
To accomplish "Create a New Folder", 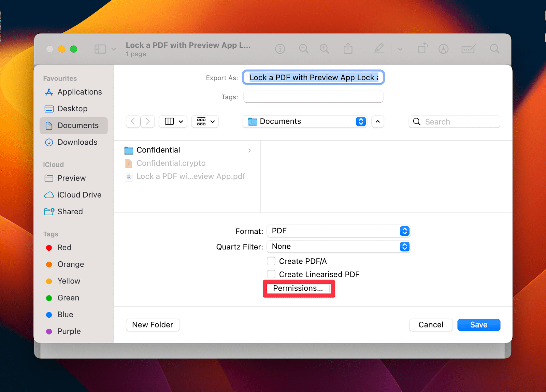I will coord(153,325).
